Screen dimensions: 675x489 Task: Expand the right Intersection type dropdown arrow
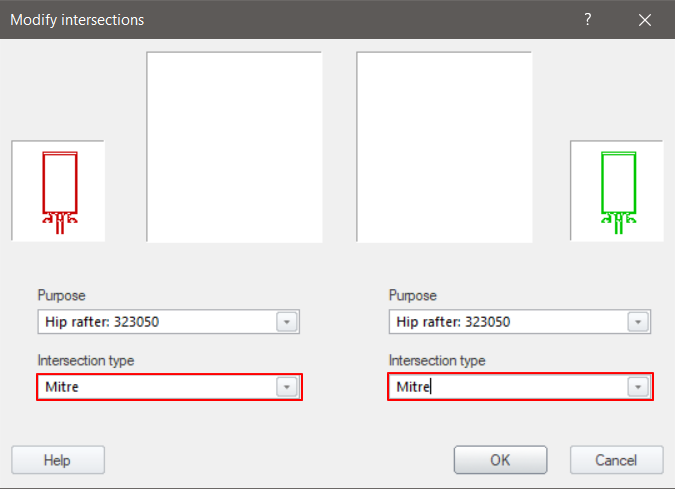click(x=638, y=387)
